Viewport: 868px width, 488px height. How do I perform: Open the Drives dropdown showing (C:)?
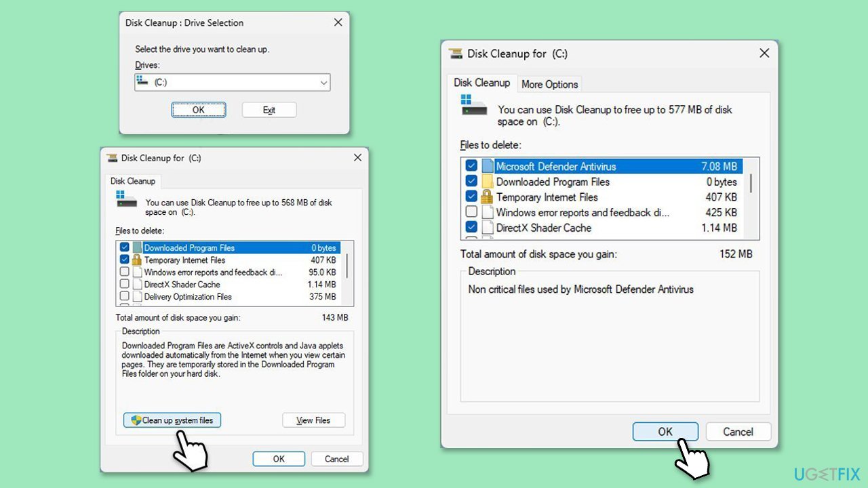(232, 82)
